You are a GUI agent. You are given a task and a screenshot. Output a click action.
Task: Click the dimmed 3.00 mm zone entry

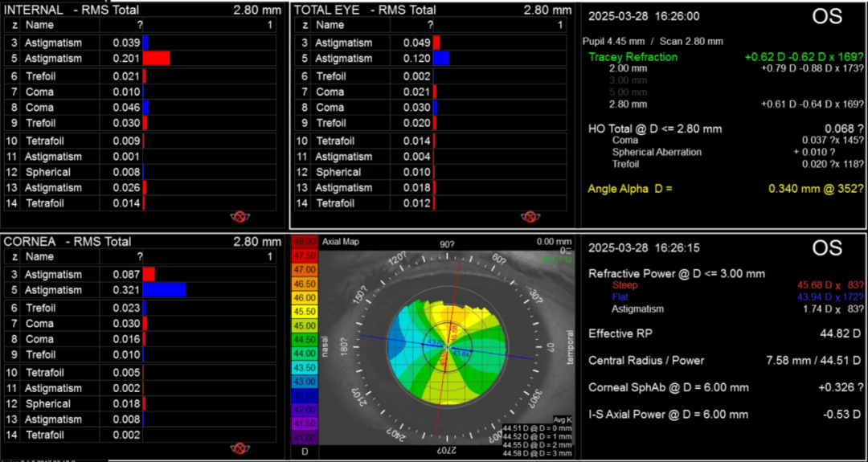[x=628, y=80]
